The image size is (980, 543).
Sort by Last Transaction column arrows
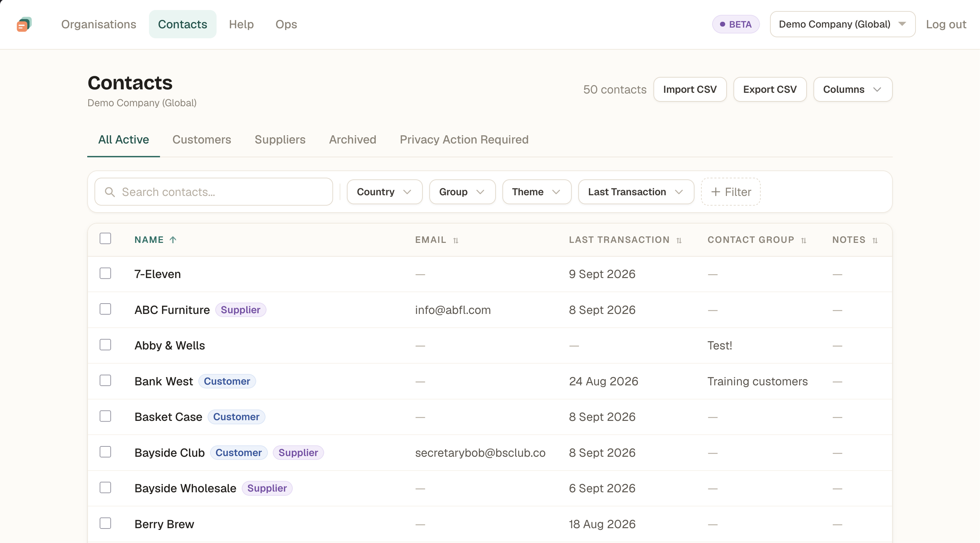(x=679, y=240)
